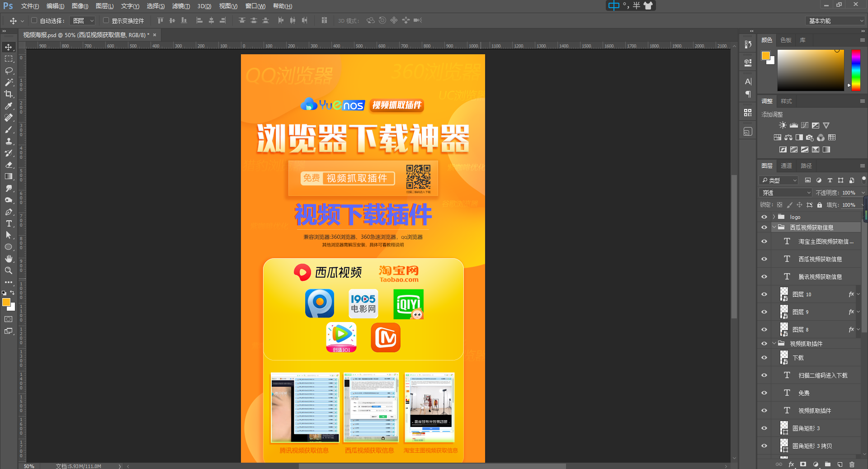Open the 基本功能 workspace dropdown

tap(835, 21)
